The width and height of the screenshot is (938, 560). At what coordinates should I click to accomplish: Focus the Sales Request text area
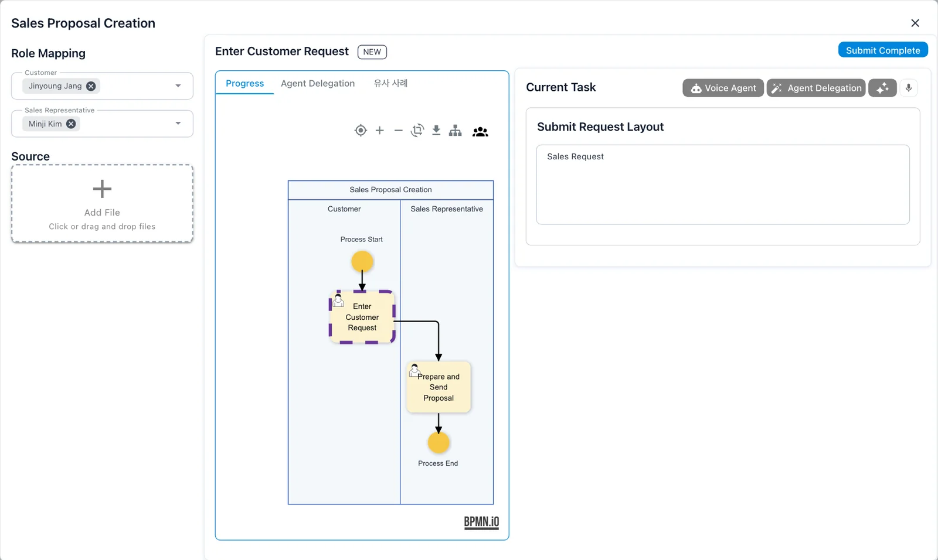pyautogui.click(x=723, y=185)
